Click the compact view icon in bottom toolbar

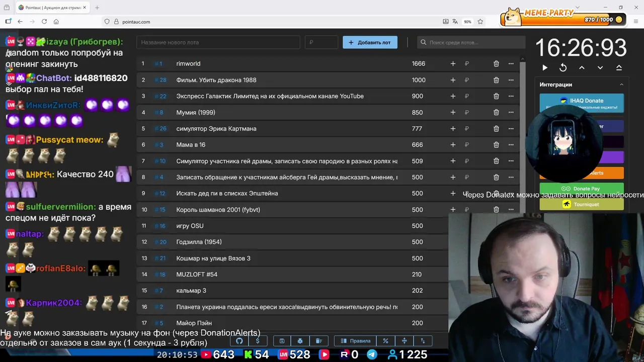click(x=404, y=341)
